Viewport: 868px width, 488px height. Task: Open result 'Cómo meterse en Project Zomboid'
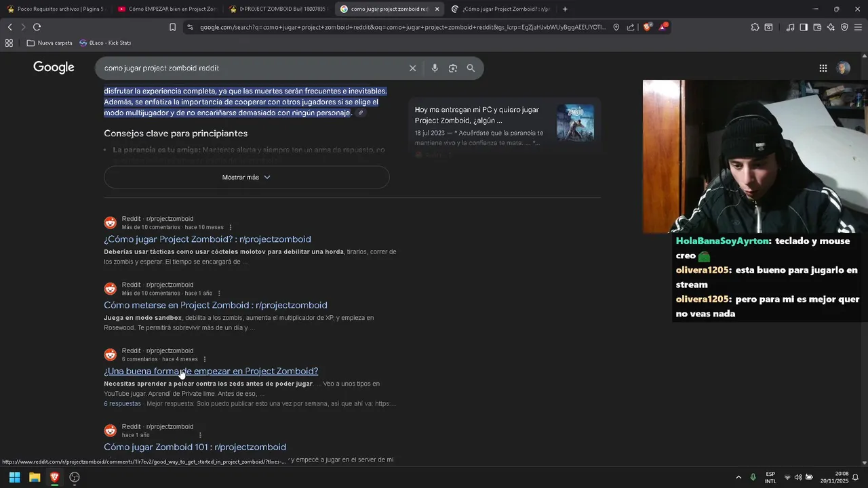click(x=216, y=305)
